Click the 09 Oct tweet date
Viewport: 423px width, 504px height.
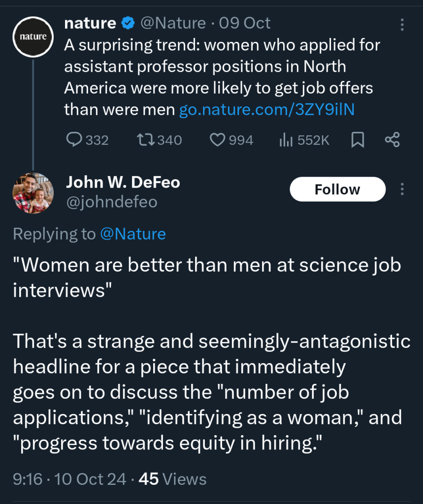tap(245, 23)
